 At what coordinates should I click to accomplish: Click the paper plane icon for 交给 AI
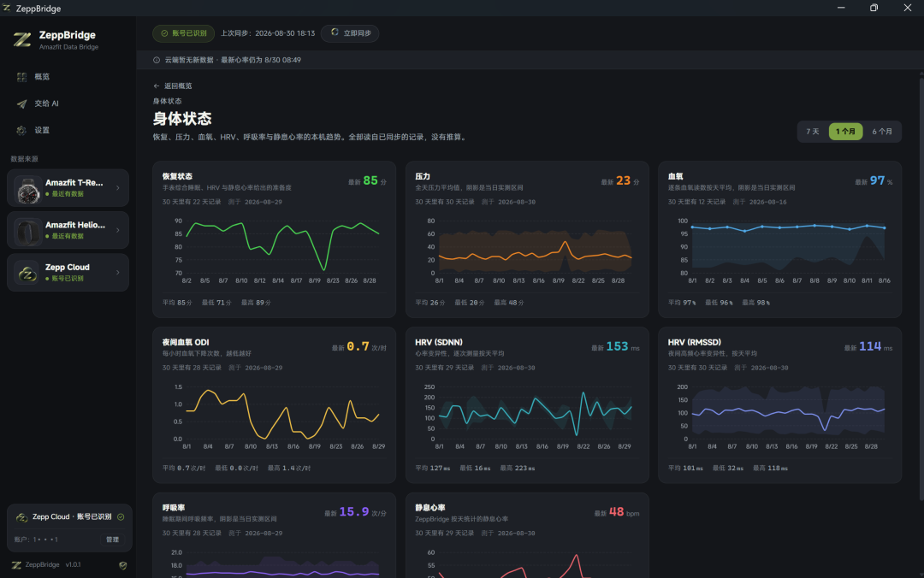(21, 103)
